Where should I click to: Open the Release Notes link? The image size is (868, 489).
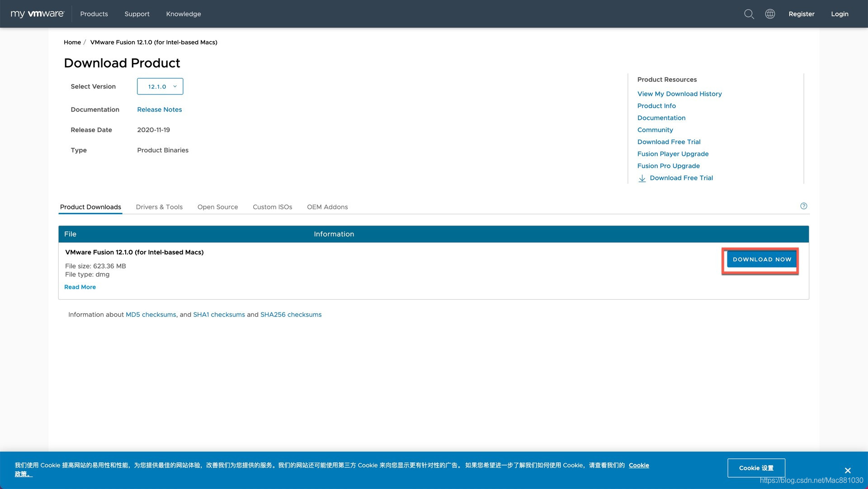click(159, 109)
